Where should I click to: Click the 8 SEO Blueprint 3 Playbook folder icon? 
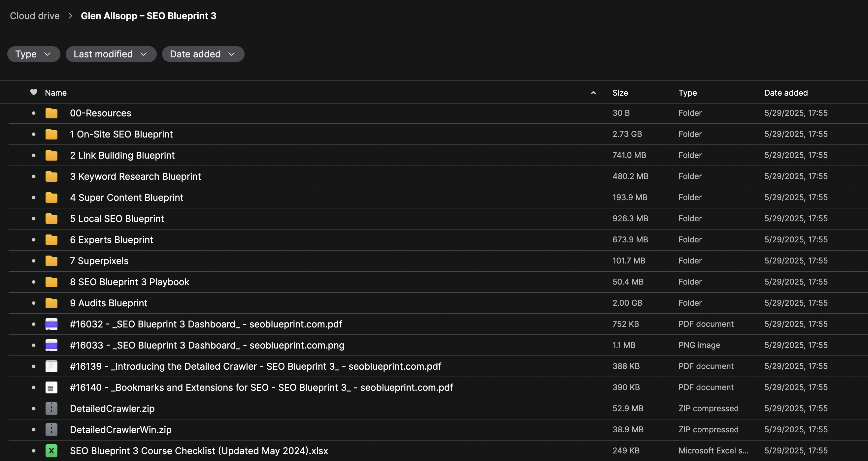(x=51, y=282)
